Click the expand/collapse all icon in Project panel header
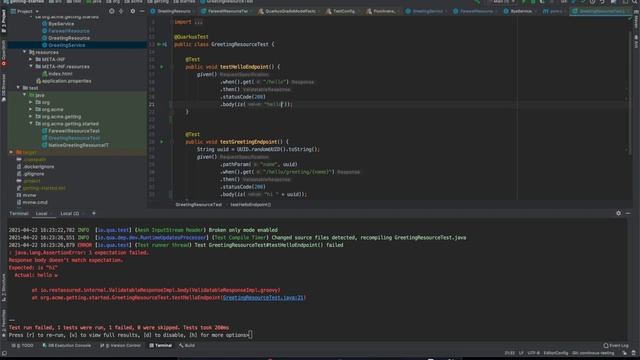This screenshot has width=640, height=360. coord(121,11)
